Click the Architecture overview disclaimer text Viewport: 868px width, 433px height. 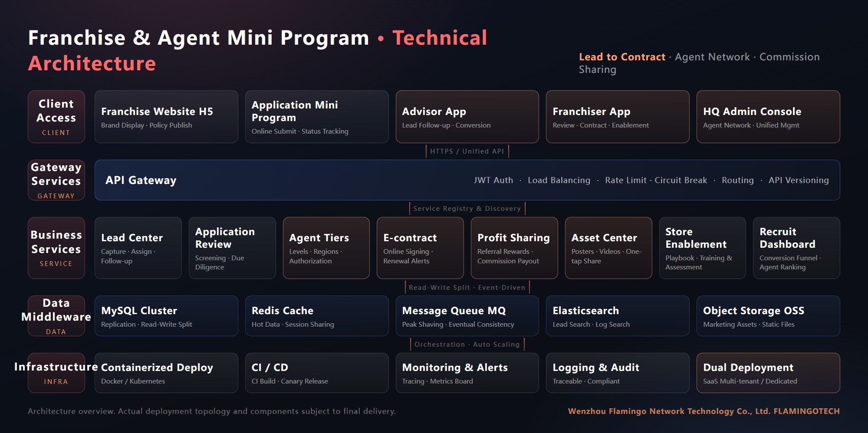(x=212, y=411)
